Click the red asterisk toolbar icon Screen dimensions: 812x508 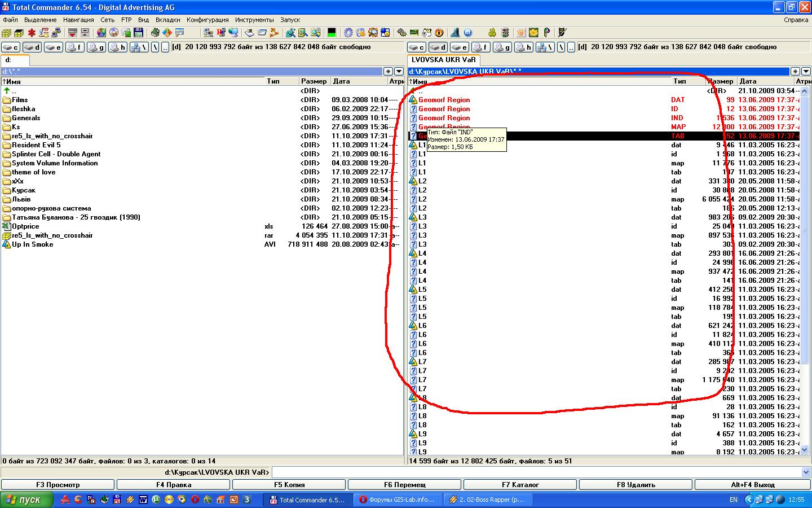tap(32, 33)
